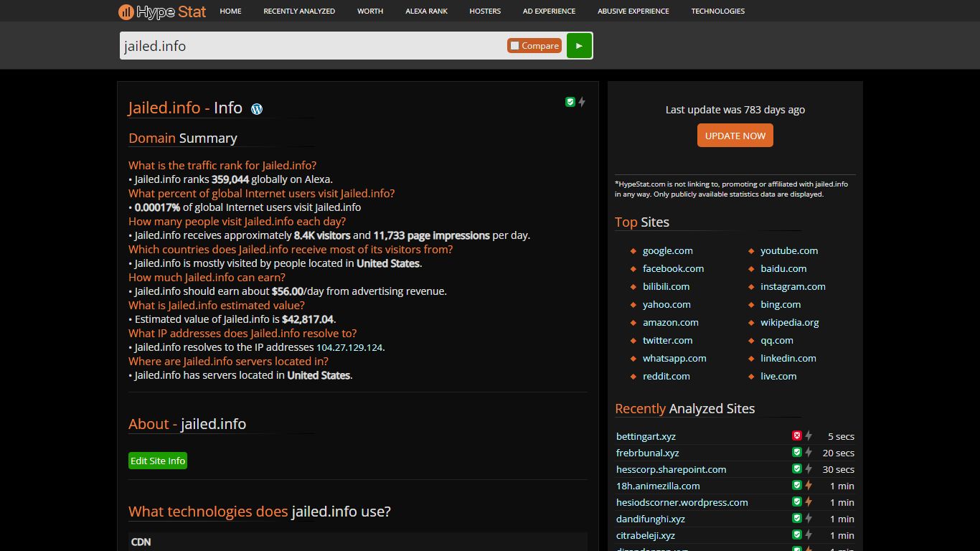The image size is (980, 551).
Task: Open the HOME menu item
Action: (x=230, y=11)
